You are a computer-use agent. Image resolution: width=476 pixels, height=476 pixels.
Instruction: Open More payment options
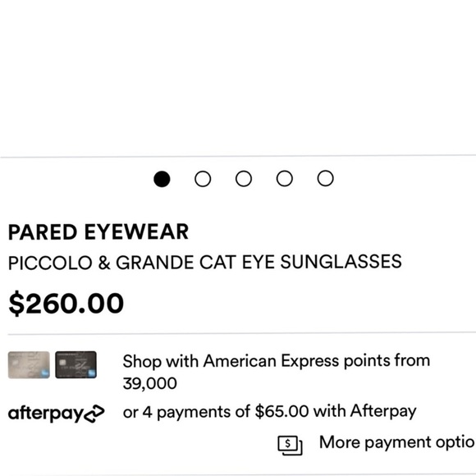click(397, 442)
